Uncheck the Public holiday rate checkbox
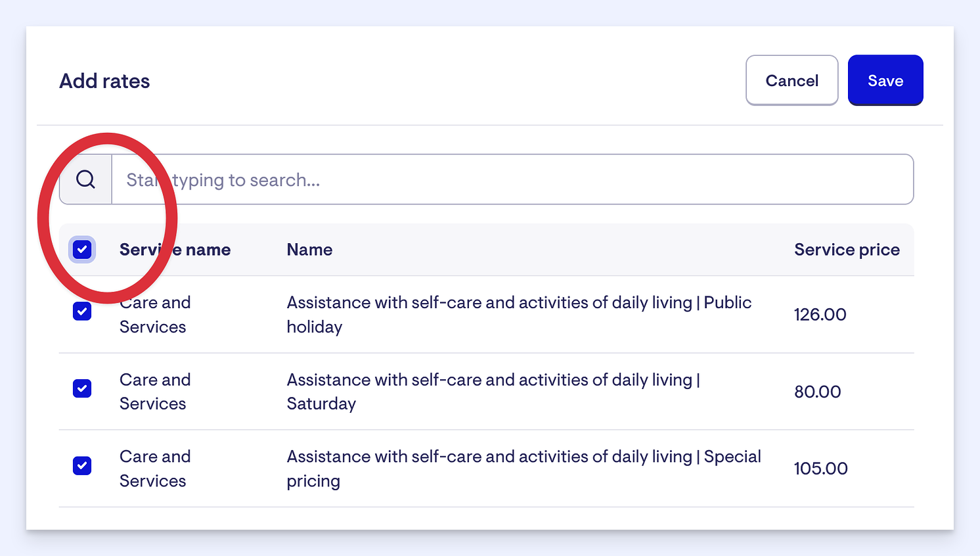The image size is (980, 556). pos(82,312)
